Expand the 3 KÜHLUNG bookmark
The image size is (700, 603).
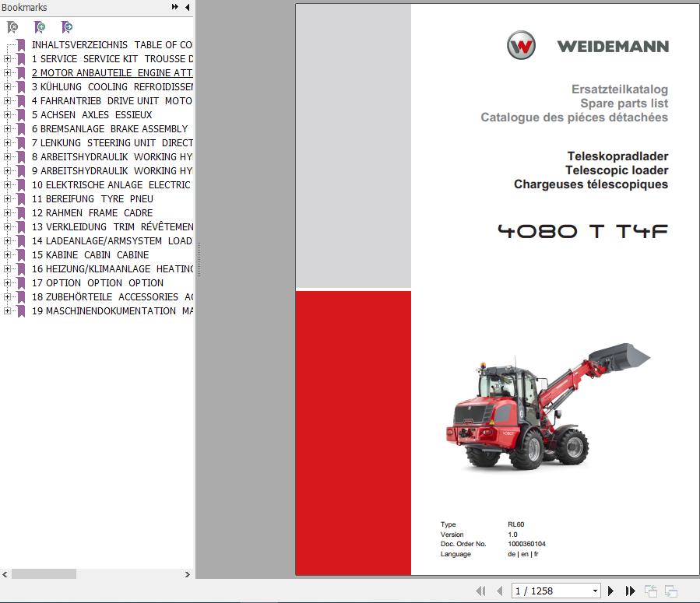pos(7,87)
